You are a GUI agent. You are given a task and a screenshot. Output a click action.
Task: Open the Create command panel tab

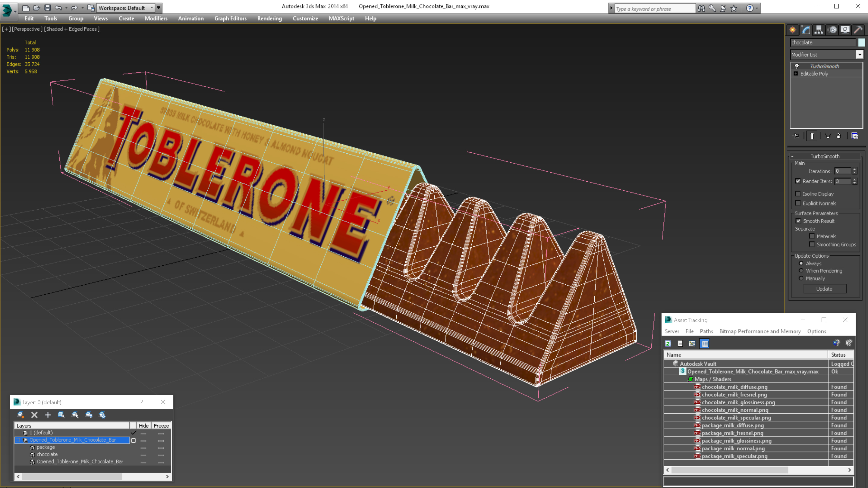coord(793,30)
